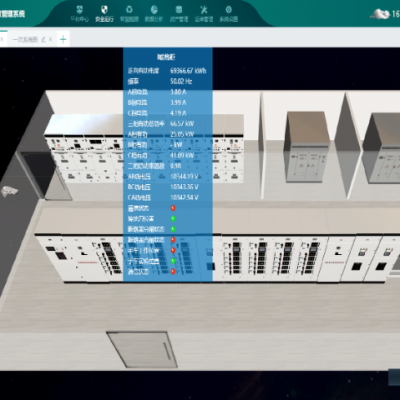
Task: Click the topmost green status indicator
Action: pos(173,219)
